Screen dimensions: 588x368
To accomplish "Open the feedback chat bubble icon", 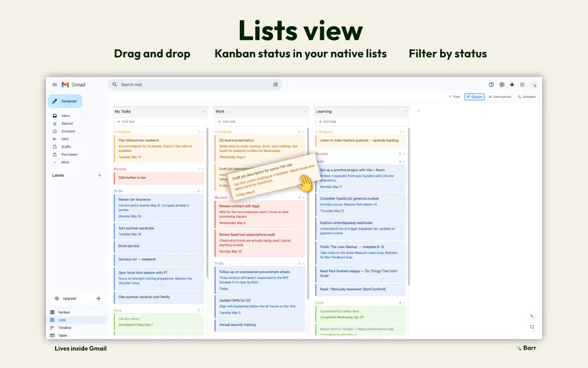I will click(x=532, y=327).
